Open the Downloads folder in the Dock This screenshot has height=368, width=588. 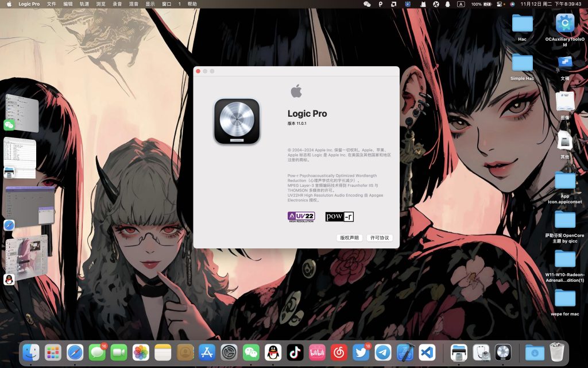[535, 353]
